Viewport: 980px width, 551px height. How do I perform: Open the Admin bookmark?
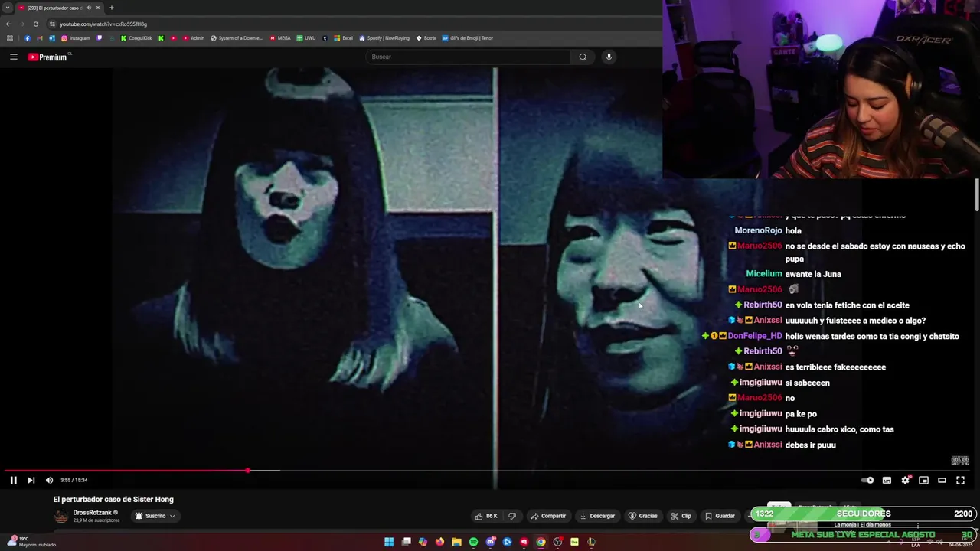pyautogui.click(x=194, y=38)
